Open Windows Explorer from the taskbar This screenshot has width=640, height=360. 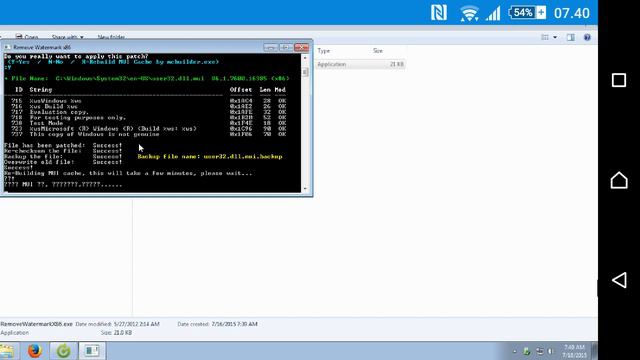pyautogui.click(x=7, y=351)
